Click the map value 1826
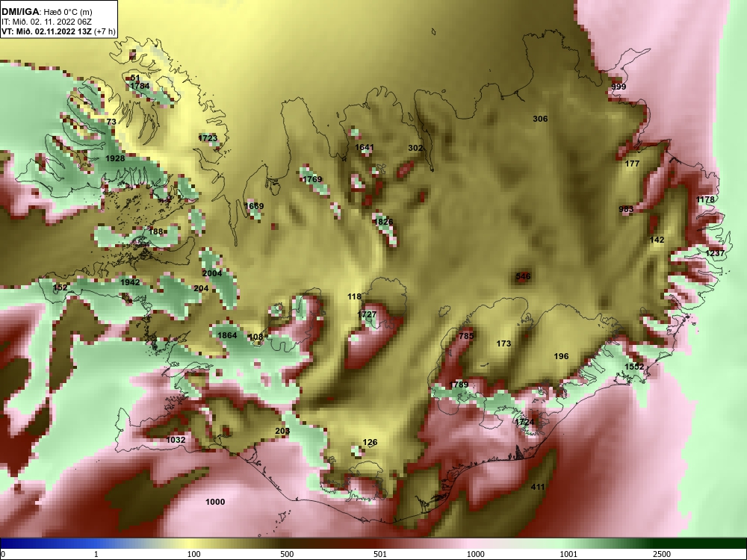This screenshot has height=560, width=747. pos(383,222)
